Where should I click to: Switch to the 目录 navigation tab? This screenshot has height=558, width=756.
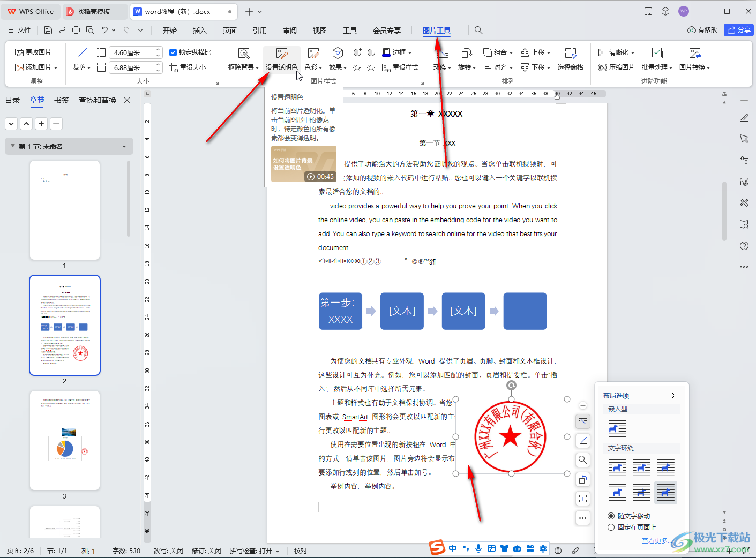(13, 100)
